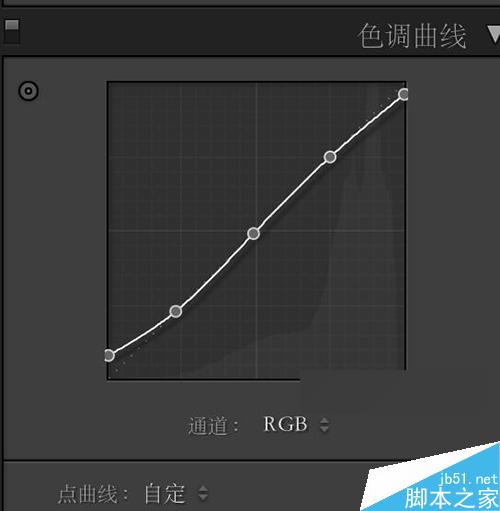Add a point on curve between midtone and highlights

point(292,195)
